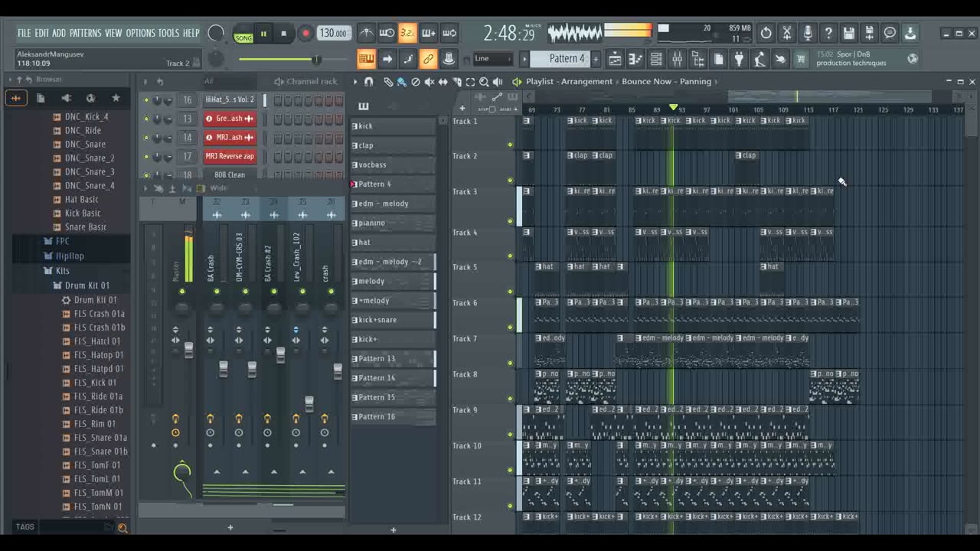Select the Playlist paint brush tool

click(401, 81)
